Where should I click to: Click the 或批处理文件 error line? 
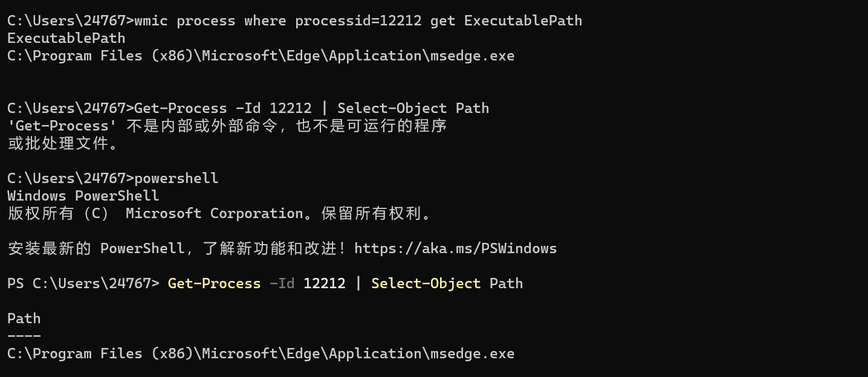63,143
